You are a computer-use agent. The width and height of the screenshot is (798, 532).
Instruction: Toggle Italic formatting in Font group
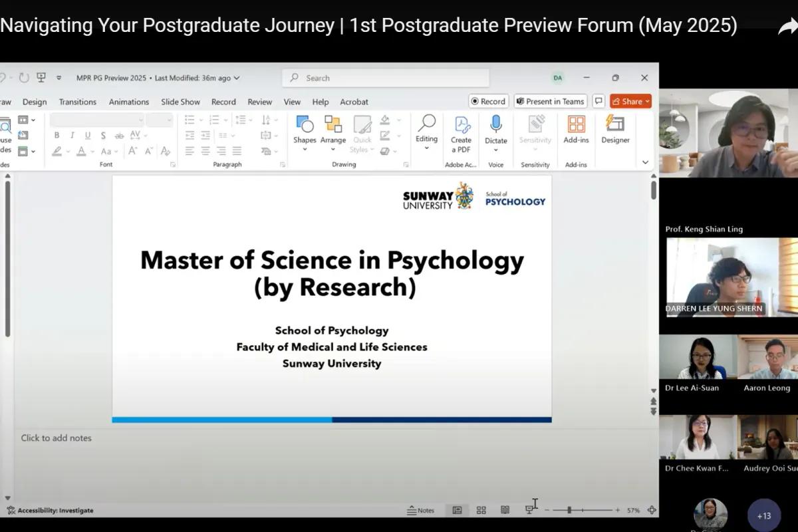[x=73, y=135]
